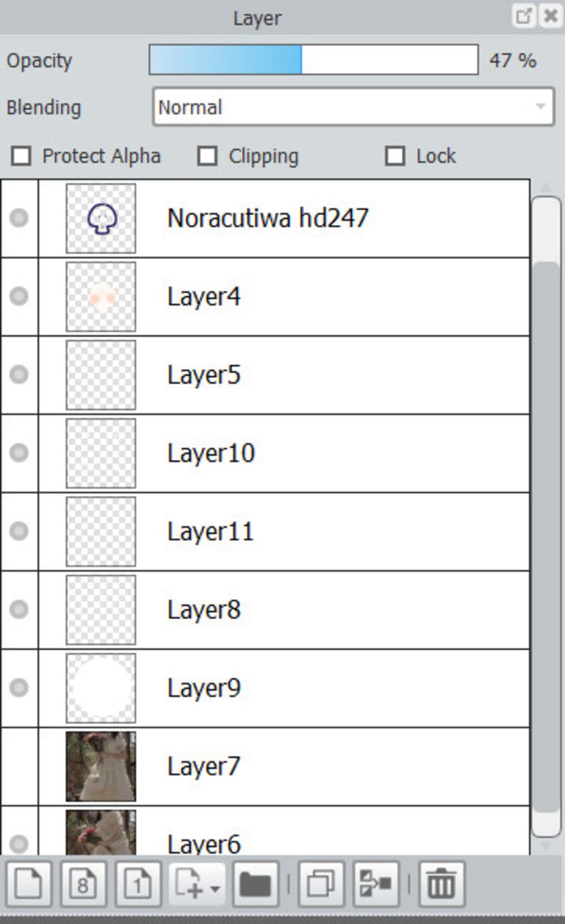This screenshot has height=924, width=565.
Task: Open the Blending mode dropdown
Action: pos(353,107)
